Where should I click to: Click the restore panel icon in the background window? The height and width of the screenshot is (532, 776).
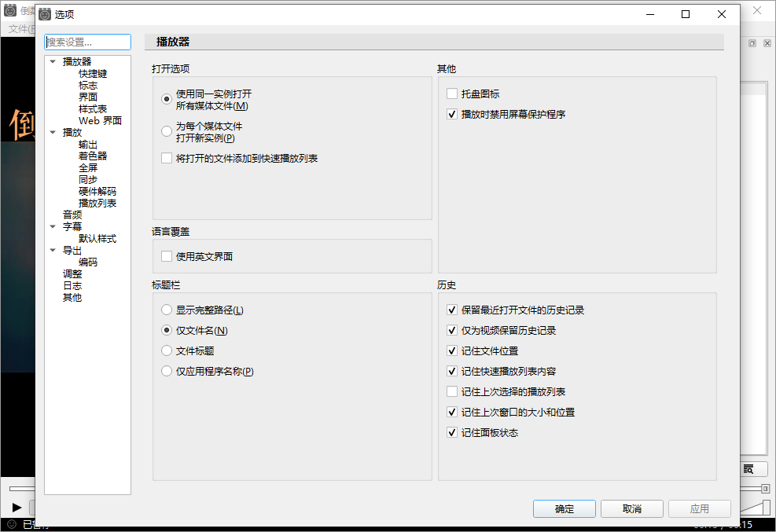[x=752, y=43]
